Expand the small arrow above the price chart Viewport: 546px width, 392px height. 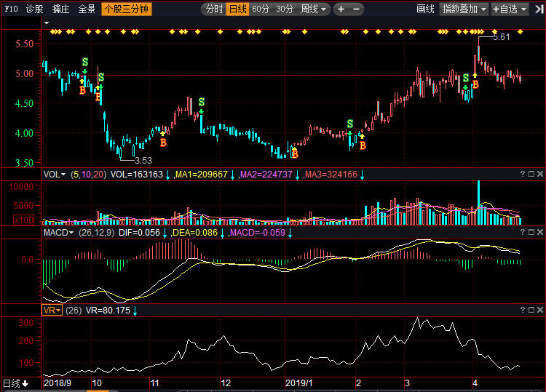(x=47, y=23)
